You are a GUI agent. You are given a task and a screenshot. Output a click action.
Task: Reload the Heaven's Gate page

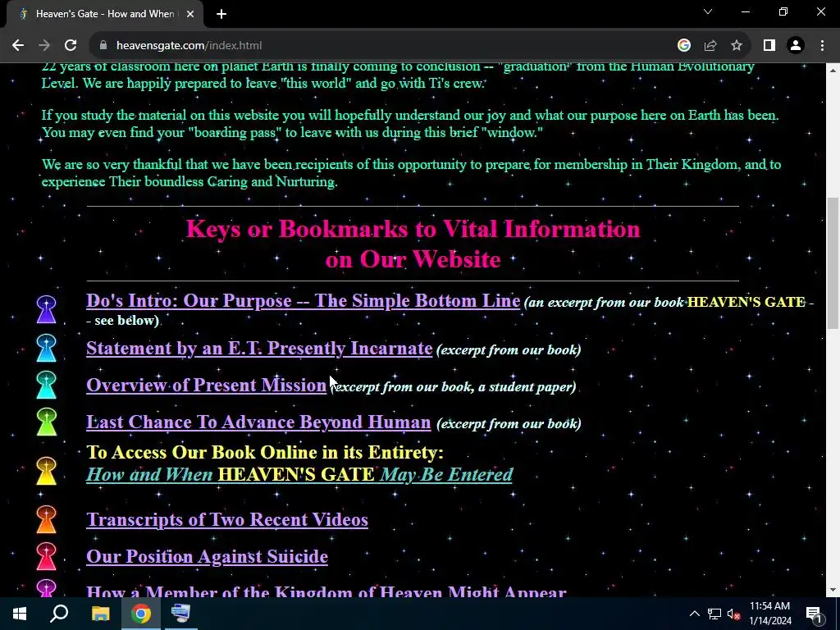click(x=71, y=46)
